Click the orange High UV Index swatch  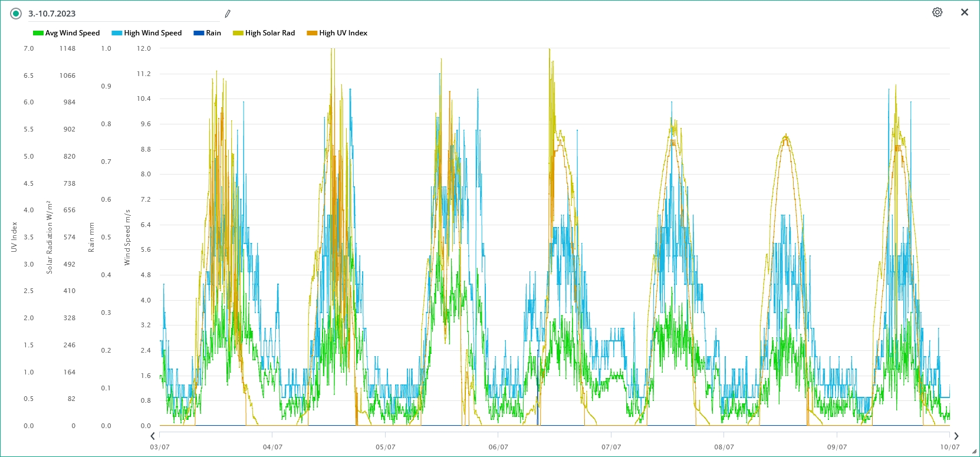[312, 33]
